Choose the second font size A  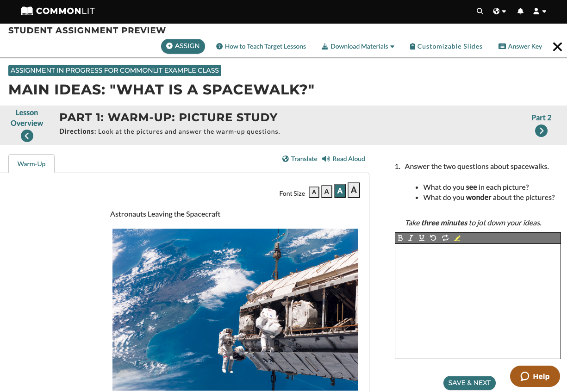tap(327, 192)
